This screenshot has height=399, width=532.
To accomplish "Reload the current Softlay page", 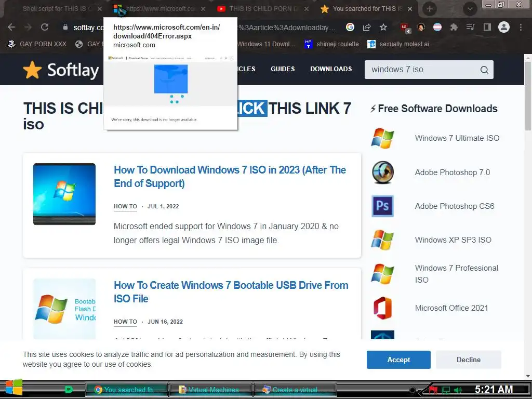I will coord(45,27).
